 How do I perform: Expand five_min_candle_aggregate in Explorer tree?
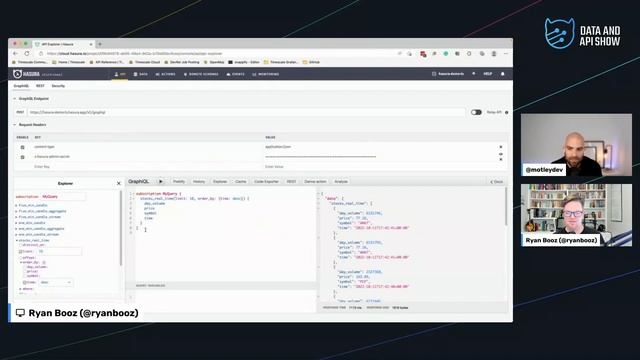click(x=16, y=211)
